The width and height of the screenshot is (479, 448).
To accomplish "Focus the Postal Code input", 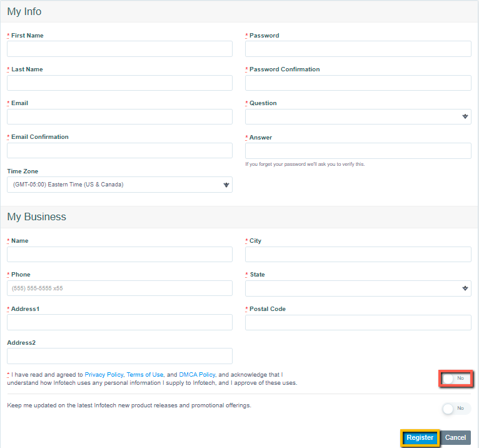I will [358, 322].
